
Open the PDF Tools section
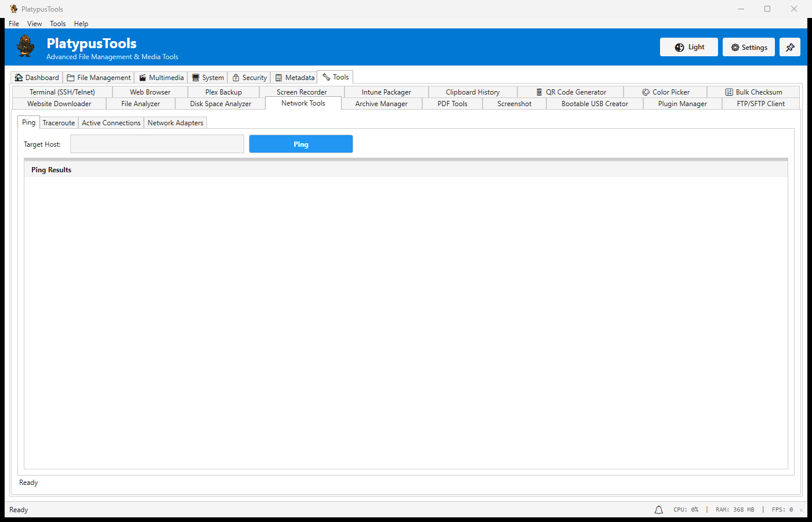click(452, 103)
